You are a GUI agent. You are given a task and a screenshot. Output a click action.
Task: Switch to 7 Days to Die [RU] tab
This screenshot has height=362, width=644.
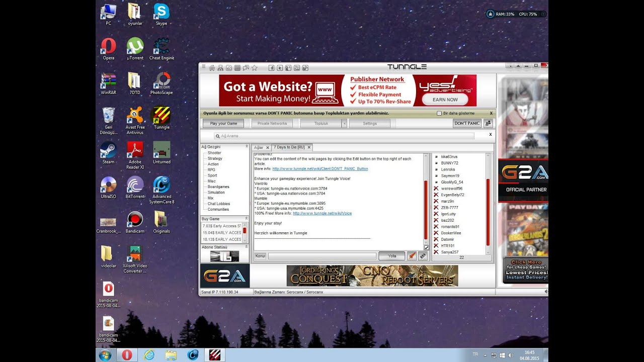pos(289,147)
